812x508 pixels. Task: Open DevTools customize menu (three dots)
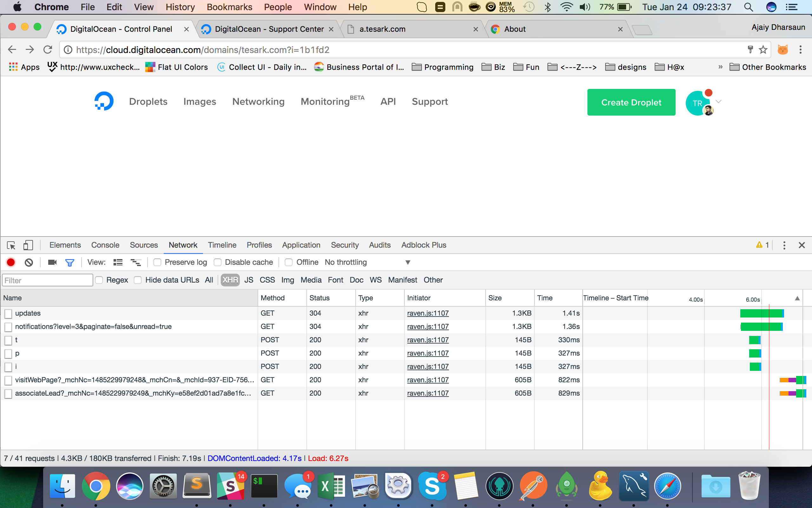click(784, 245)
